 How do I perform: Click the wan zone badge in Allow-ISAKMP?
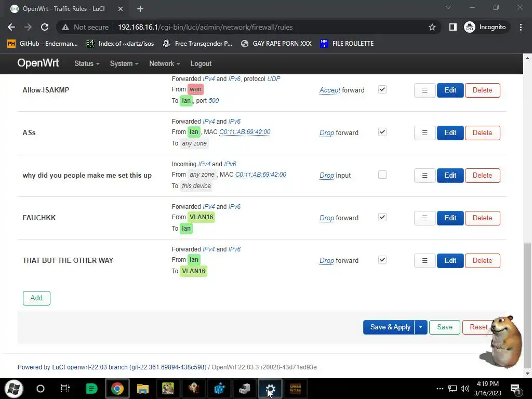(195, 89)
